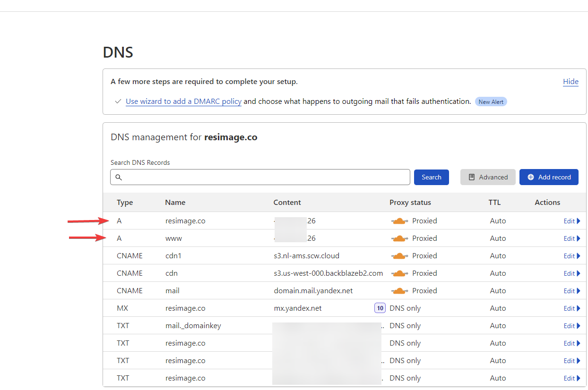Click the Type column header
This screenshot has height=390, width=588.
point(125,203)
